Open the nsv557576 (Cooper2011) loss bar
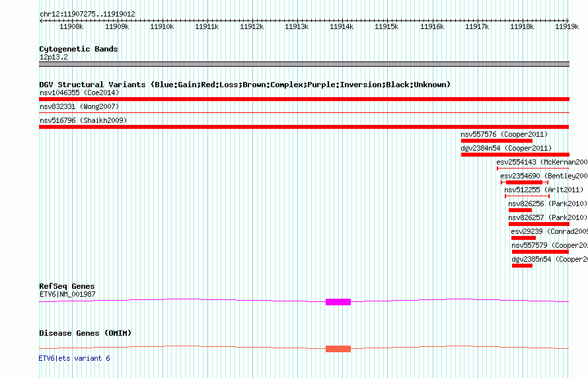 (x=497, y=141)
